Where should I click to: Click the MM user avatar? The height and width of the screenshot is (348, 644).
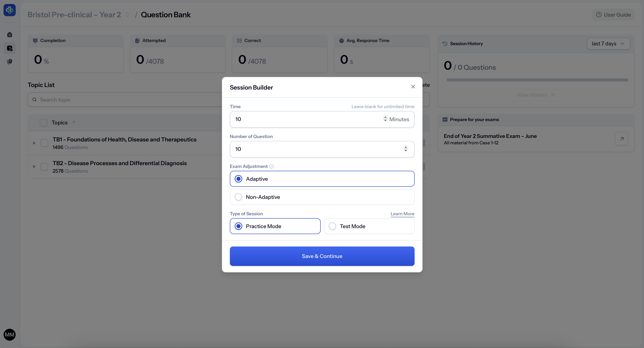[10, 334]
